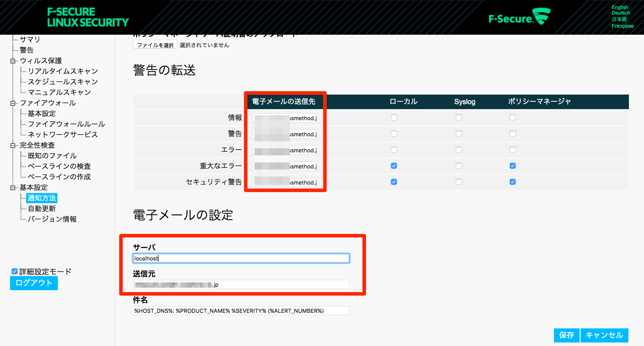Select 完全性検査 in the tree
The image size is (644, 346).
(37, 145)
